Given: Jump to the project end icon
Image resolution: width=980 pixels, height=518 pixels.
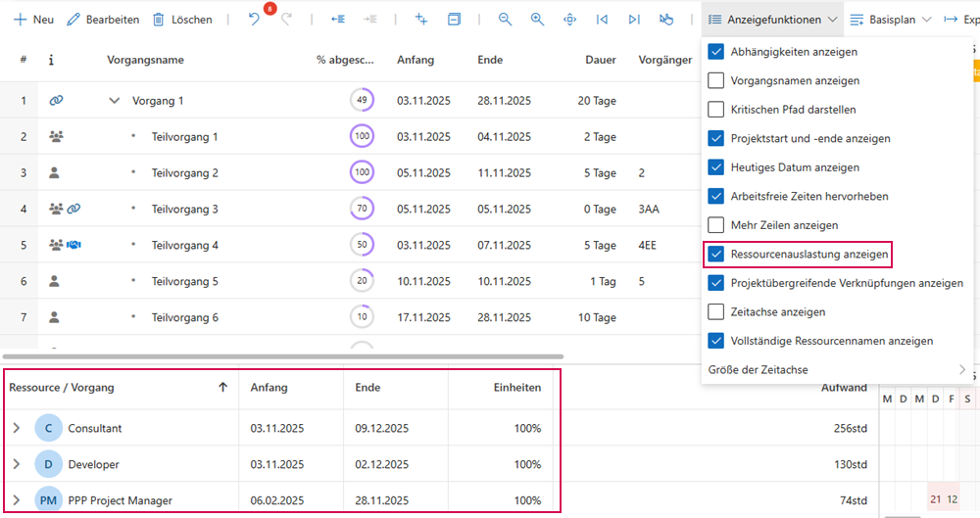Looking at the screenshot, I should [x=634, y=20].
